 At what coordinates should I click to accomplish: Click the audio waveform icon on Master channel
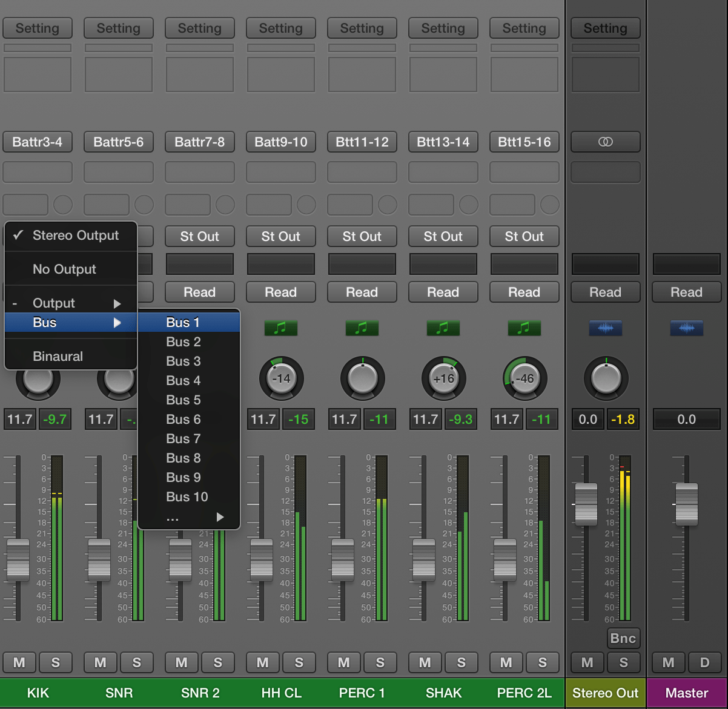(x=686, y=328)
